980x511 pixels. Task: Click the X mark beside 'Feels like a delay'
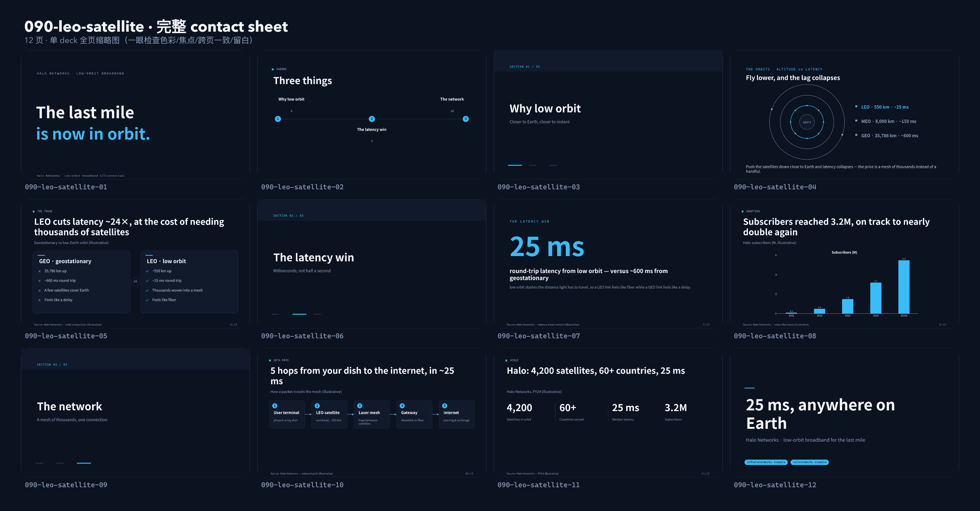[x=40, y=300]
